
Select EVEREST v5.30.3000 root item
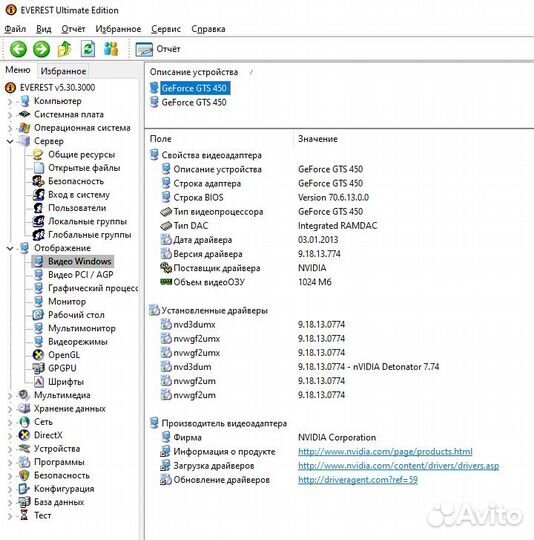pyautogui.click(x=50, y=87)
